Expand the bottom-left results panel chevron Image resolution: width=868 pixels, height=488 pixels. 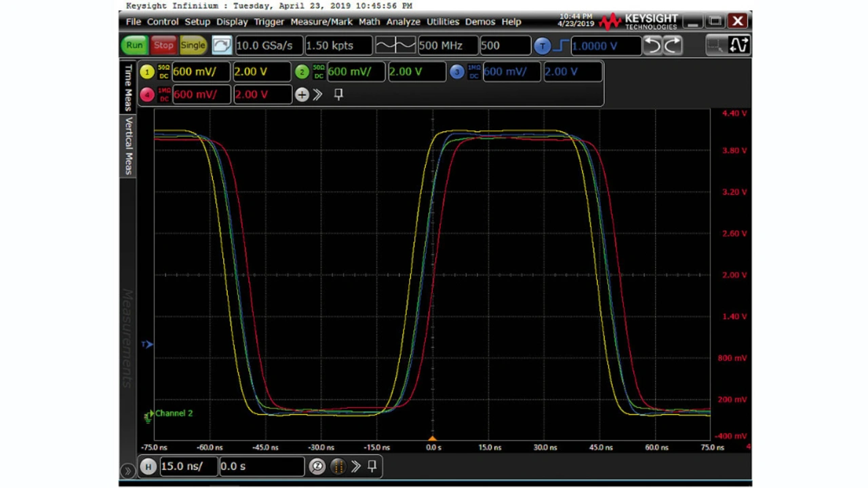pos(127,470)
